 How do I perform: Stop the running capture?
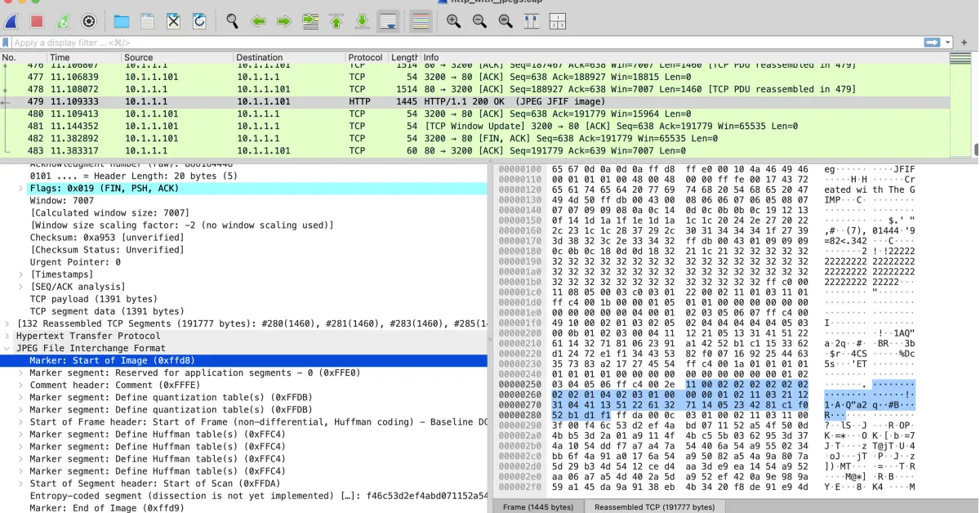37,21
